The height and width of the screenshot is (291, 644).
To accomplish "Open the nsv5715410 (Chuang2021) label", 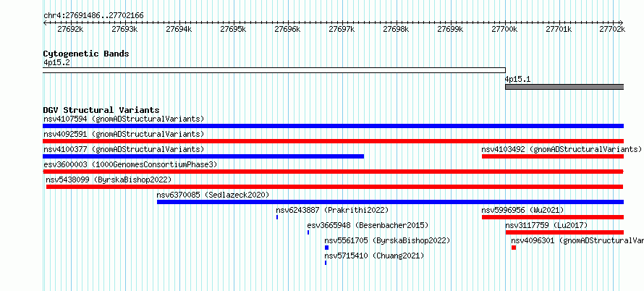I will (374, 256).
